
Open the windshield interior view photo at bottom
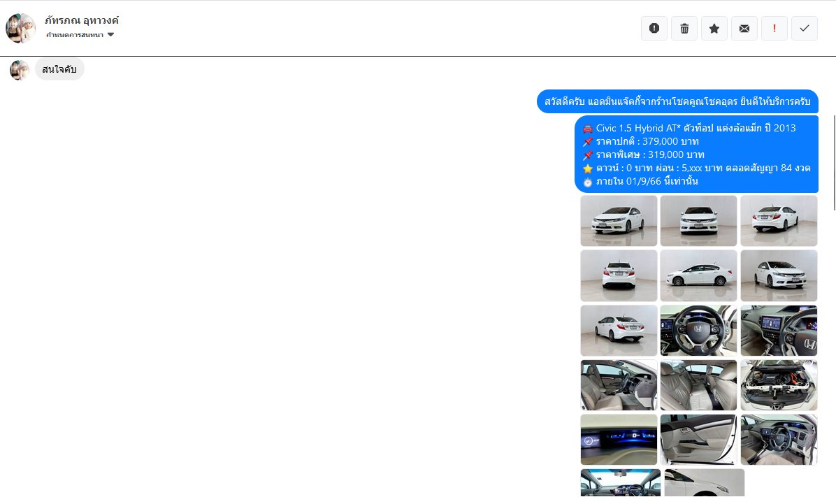pos(620,483)
